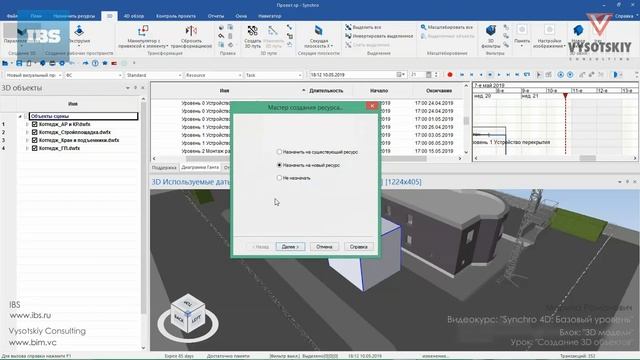Open the 'Окна' ribbon tab
Image resolution: width=640 pixels, height=360 pixels.
(x=241, y=16)
